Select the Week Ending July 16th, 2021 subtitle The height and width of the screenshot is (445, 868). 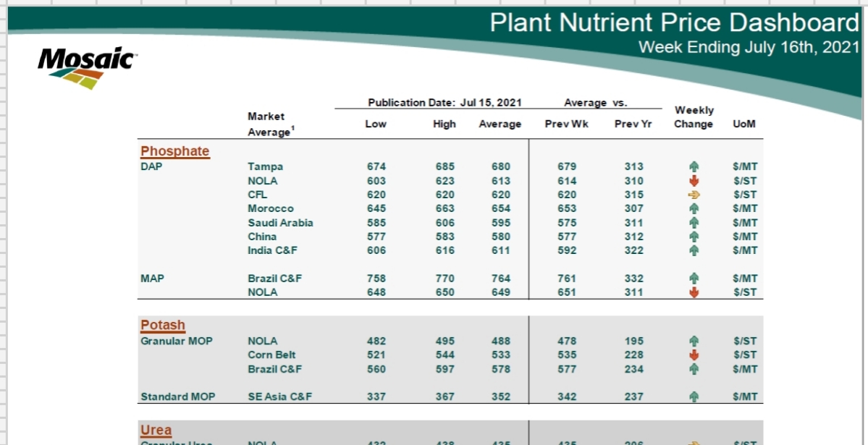pyautogui.click(x=749, y=47)
